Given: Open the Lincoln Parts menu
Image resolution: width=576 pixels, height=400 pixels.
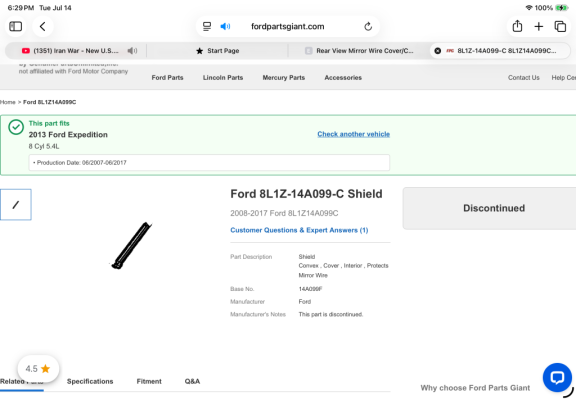Looking at the screenshot, I should pos(223,78).
